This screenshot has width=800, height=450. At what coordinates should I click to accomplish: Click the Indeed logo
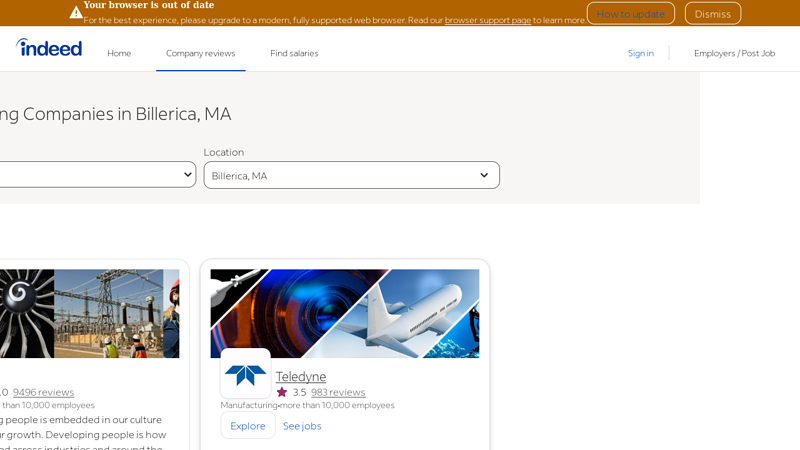(49, 47)
